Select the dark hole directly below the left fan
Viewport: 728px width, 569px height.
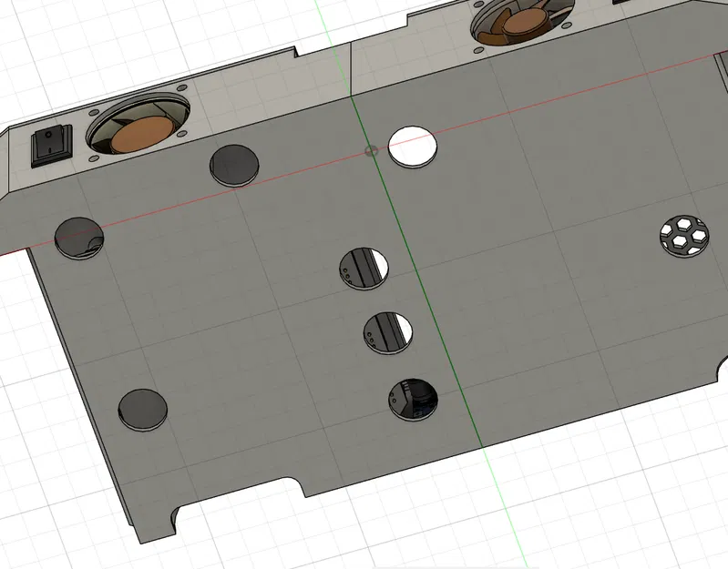tap(234, 166)
